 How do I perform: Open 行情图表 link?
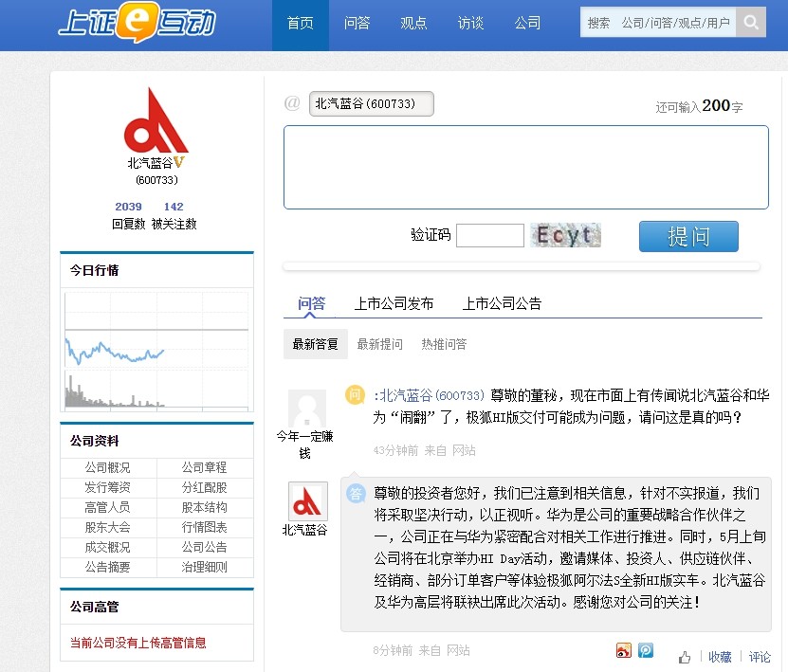tap(205, 527)
